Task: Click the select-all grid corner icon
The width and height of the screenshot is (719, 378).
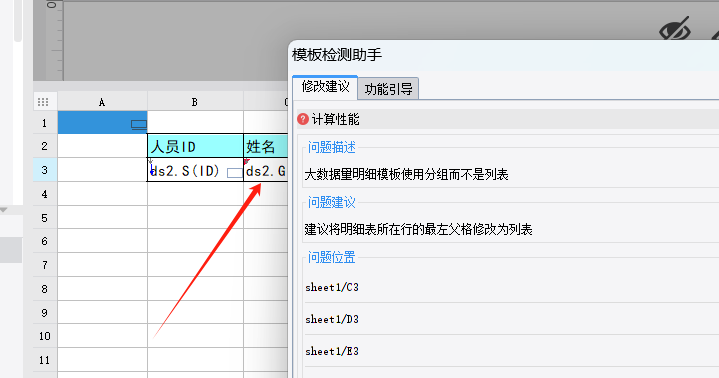Action: click(43, 102)
